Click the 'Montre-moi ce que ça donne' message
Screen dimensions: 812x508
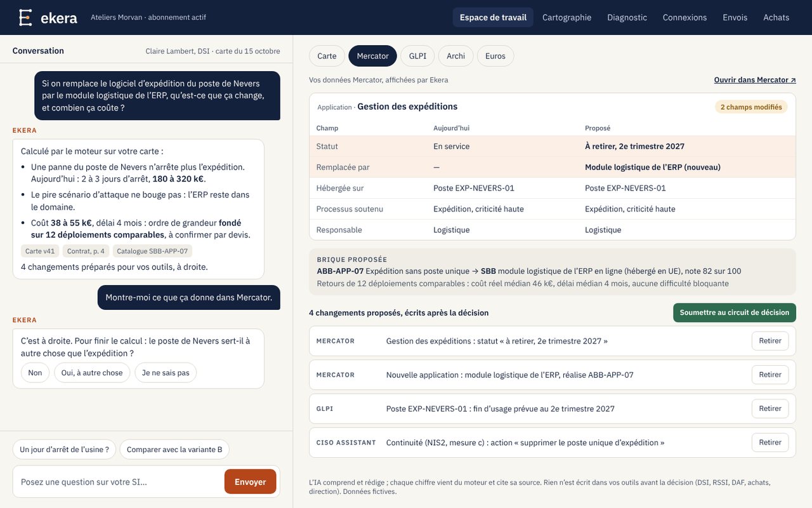click(189, 297)
